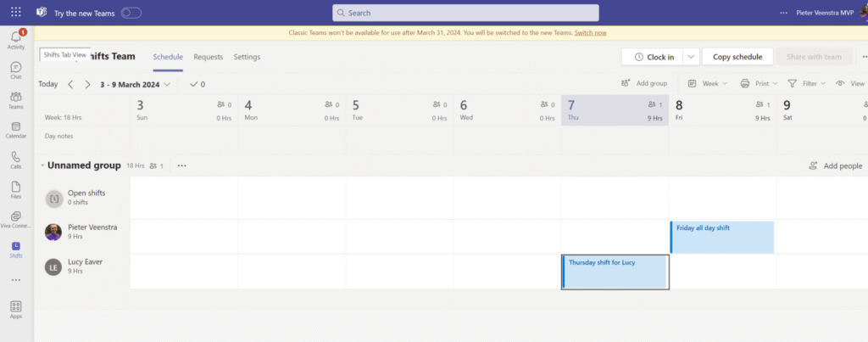
Task: Open Unnamed group ellipsis options
Action: coord(182,165)
